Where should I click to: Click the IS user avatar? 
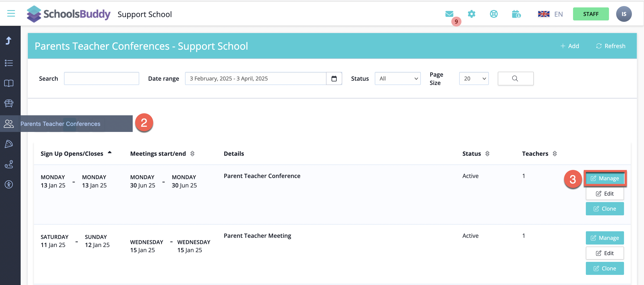point(624,14)
